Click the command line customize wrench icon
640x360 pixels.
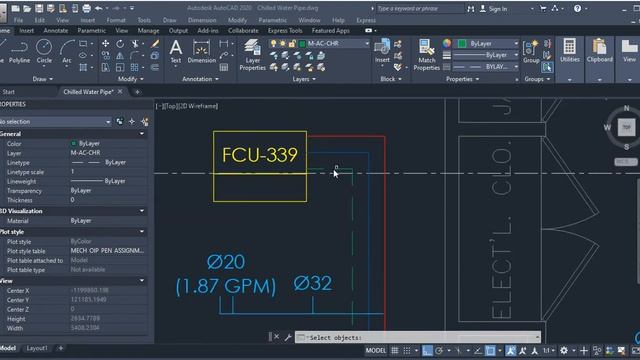pyautogui.click(x=288, y=337)
